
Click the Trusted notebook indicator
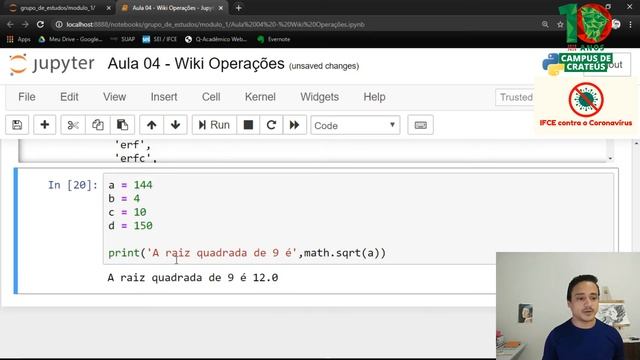[x=516, y=98]
